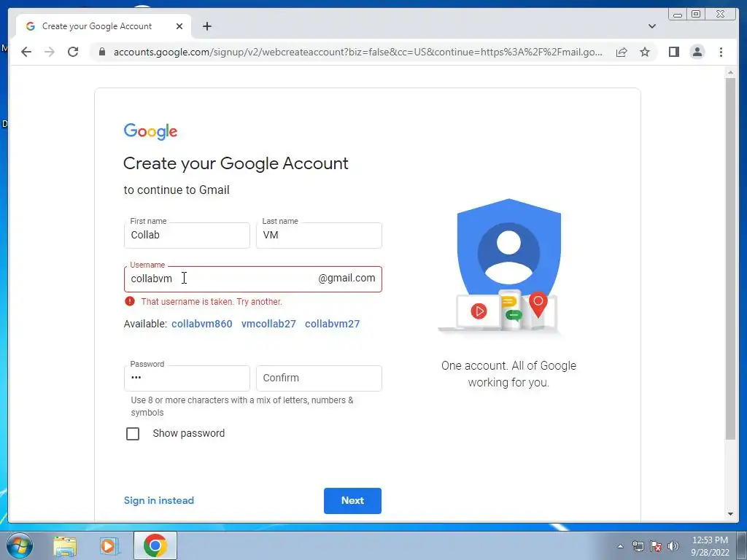
Task: Click the Confirm password field
Action: click(x=319, y=378)
